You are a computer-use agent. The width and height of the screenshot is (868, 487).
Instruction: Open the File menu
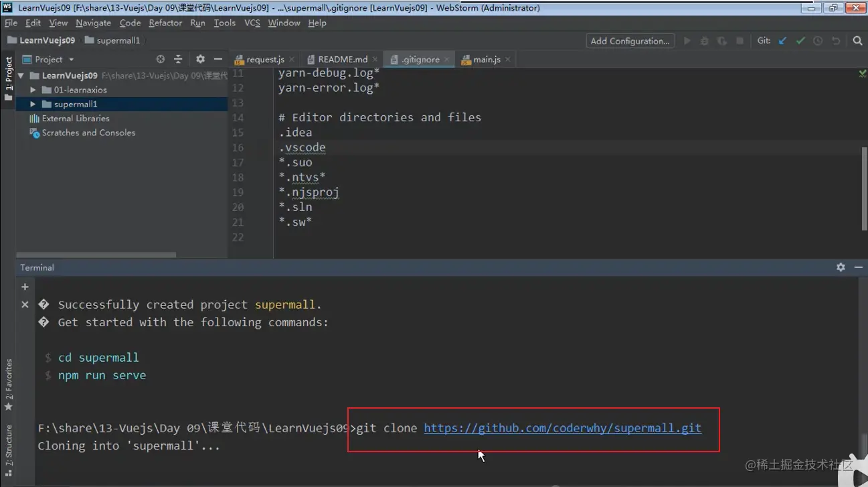tap(11, 23)
